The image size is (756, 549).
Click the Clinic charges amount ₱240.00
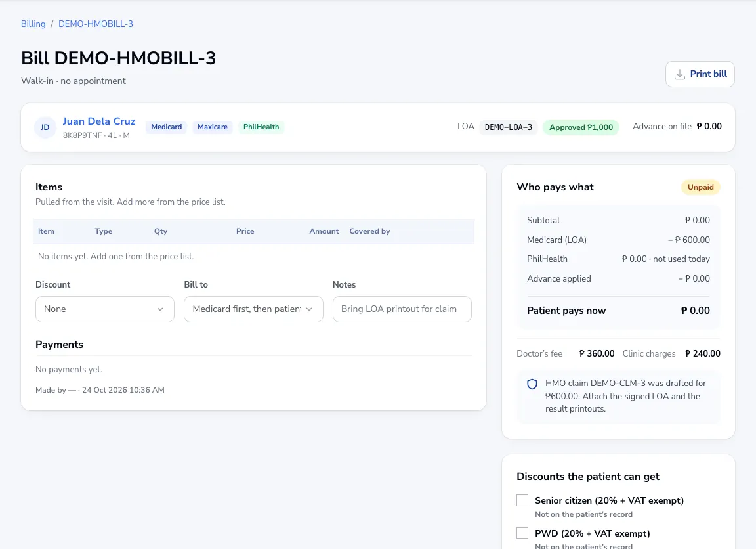702,353
